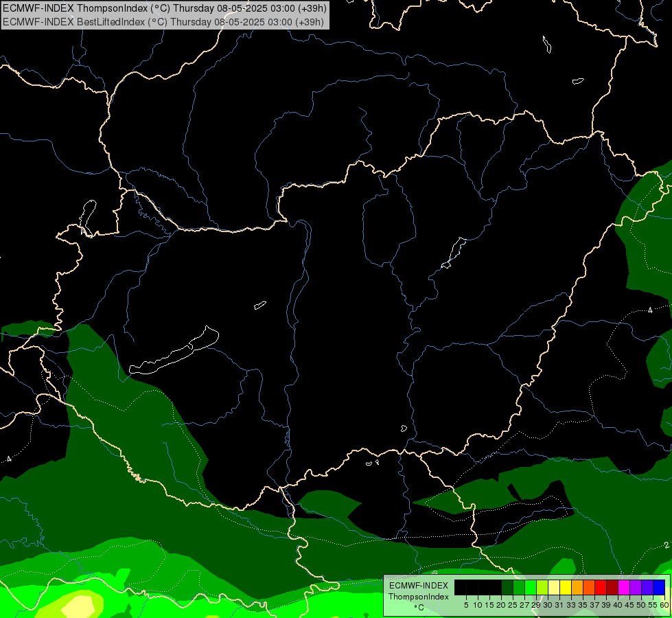Click the legend tick value 31
The width and height of the screenshot is (672, 618).
559,605
